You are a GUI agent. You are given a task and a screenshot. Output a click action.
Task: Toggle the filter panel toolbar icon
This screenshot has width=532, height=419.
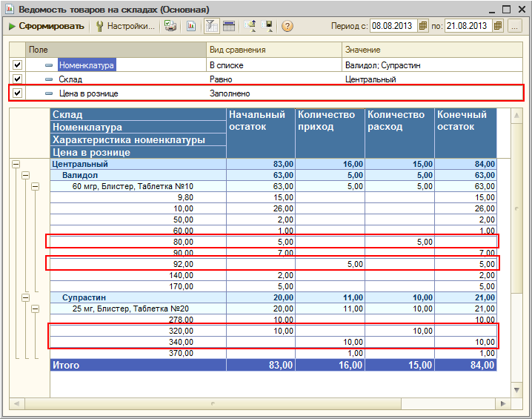(210, 26)
